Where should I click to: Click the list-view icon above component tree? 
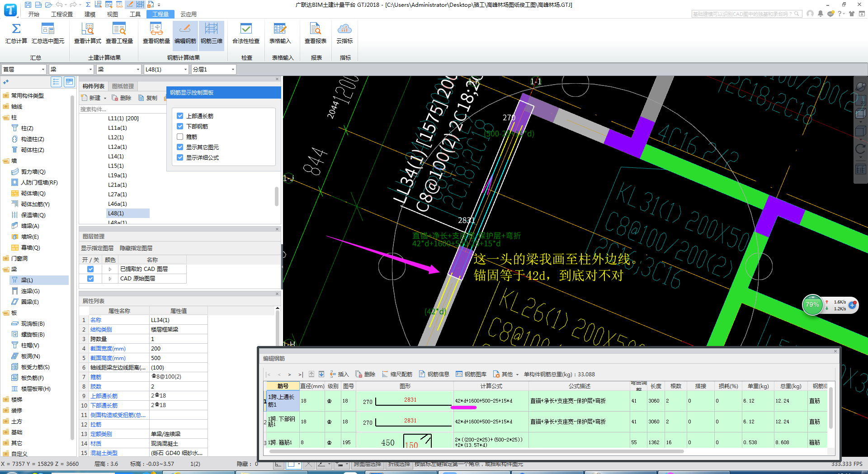click(x=56, y=82)
